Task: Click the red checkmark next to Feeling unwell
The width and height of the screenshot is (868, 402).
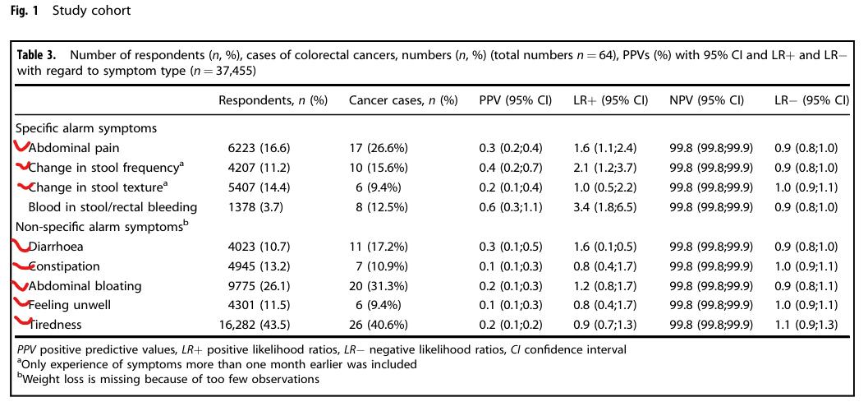Action: pos(21,305)
